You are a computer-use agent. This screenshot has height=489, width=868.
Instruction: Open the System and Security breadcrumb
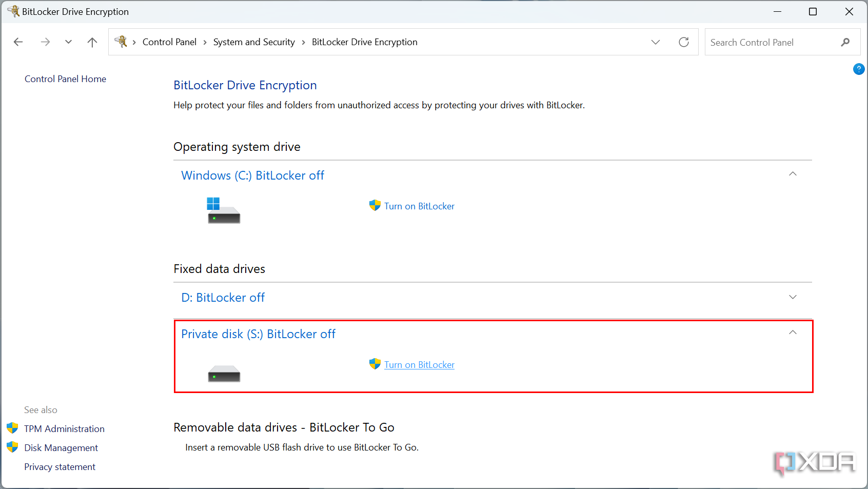pos(254,42)
